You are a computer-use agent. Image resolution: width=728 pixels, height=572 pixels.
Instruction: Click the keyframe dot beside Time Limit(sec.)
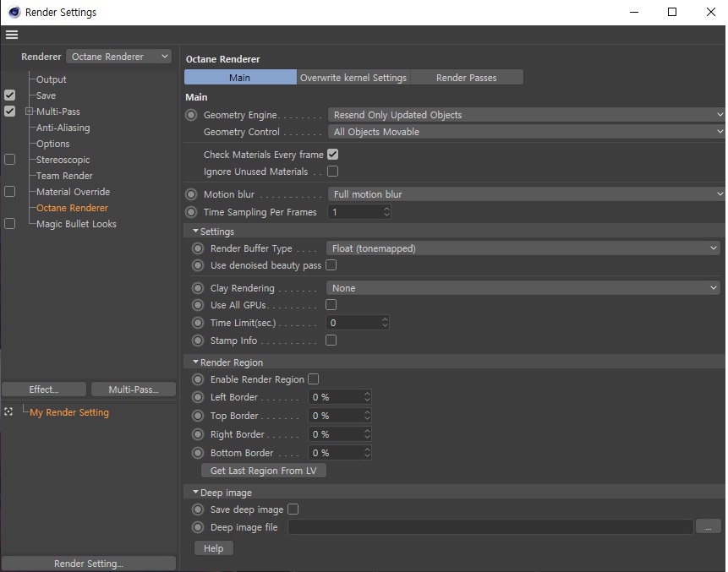pyautogui.click(x=198, y=323)
